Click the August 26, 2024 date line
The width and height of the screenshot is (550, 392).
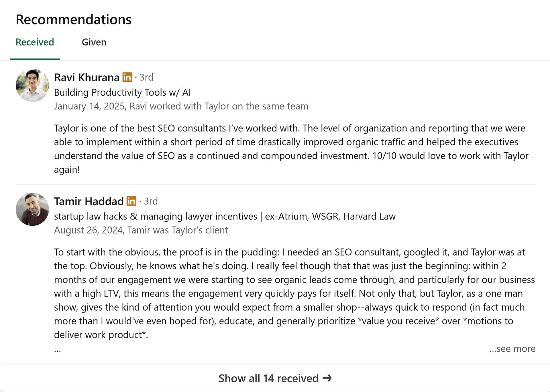click(141, 230)
